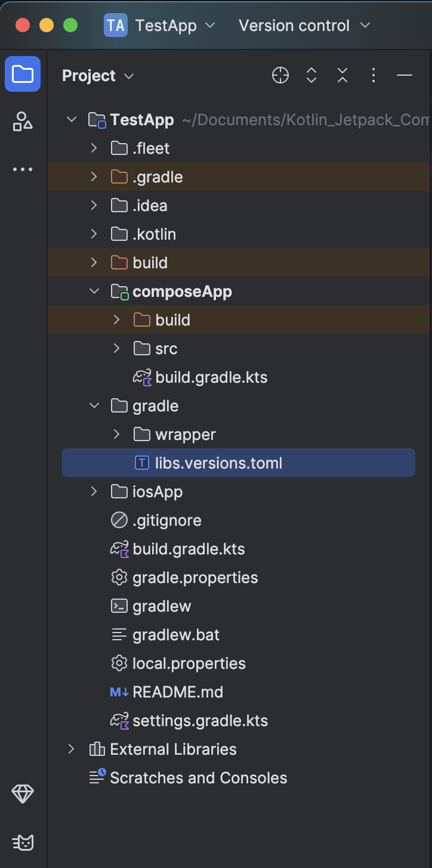Open the Version control menu
Image resolution: width=432 pixels, height=868 pixels.
coord(304,26)
